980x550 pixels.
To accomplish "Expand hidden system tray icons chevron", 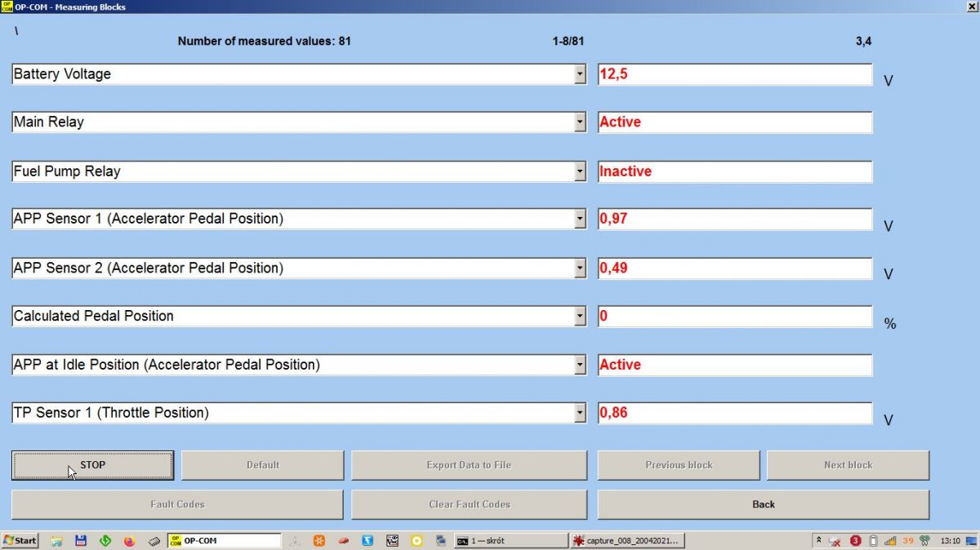I will point(818,540).
